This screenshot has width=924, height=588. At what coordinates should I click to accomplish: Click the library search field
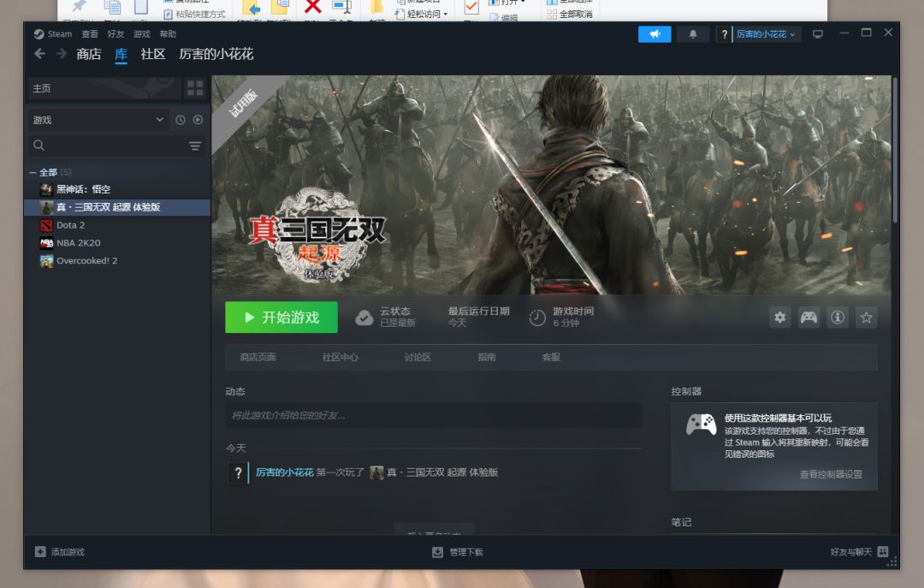pos(106,146)
